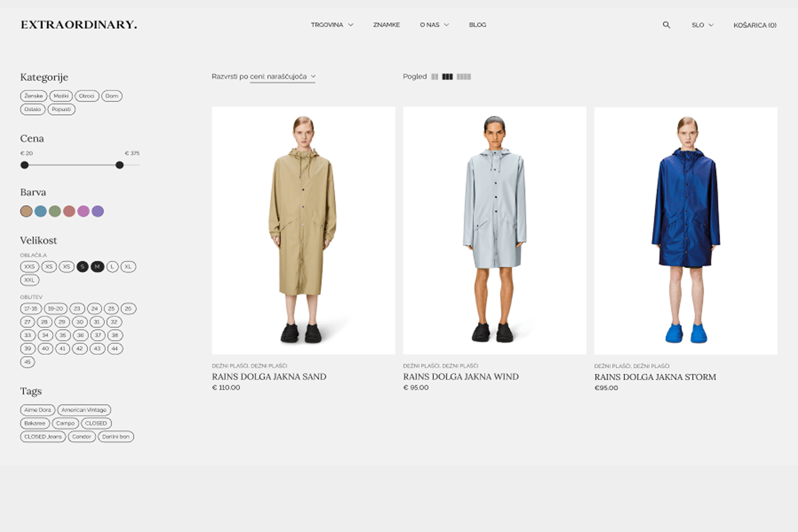Click the EXTRAORDINARY logo
Screen dimensions: 798x532
[79, 25]
